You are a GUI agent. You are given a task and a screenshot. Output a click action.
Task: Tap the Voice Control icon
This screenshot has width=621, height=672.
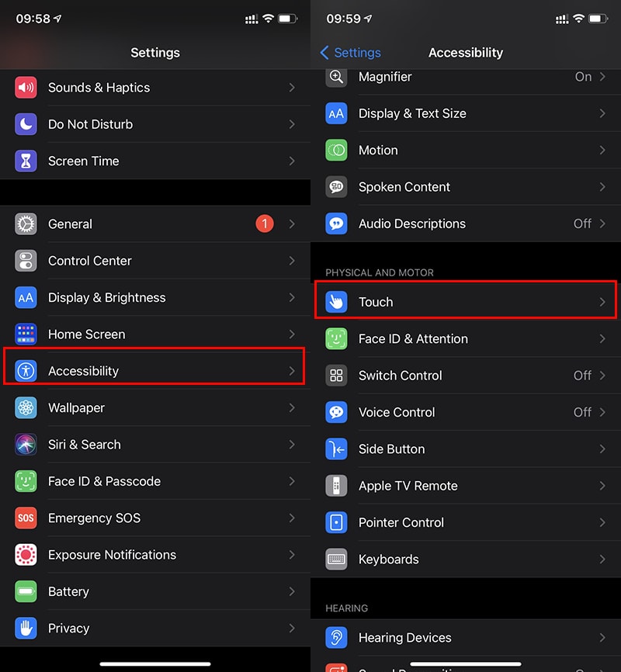(x=336, y=412)
